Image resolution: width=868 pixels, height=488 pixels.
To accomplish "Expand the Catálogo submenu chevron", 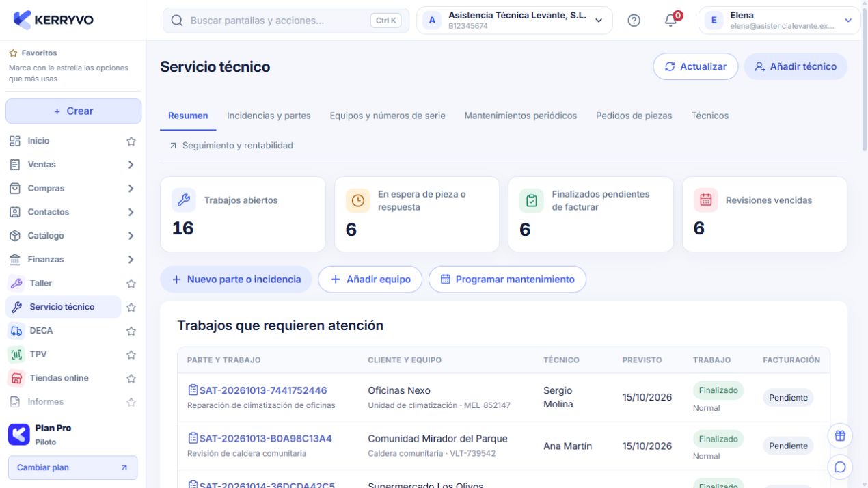I will tap(131, 236).
